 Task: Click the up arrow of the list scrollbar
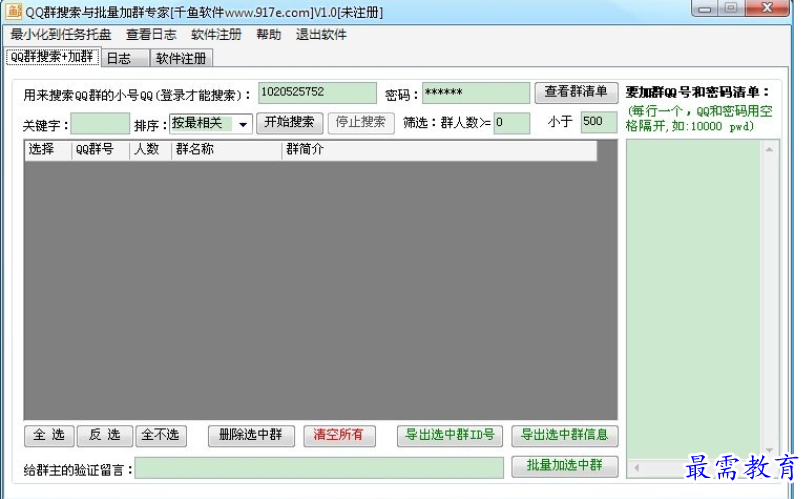point(769,150)
